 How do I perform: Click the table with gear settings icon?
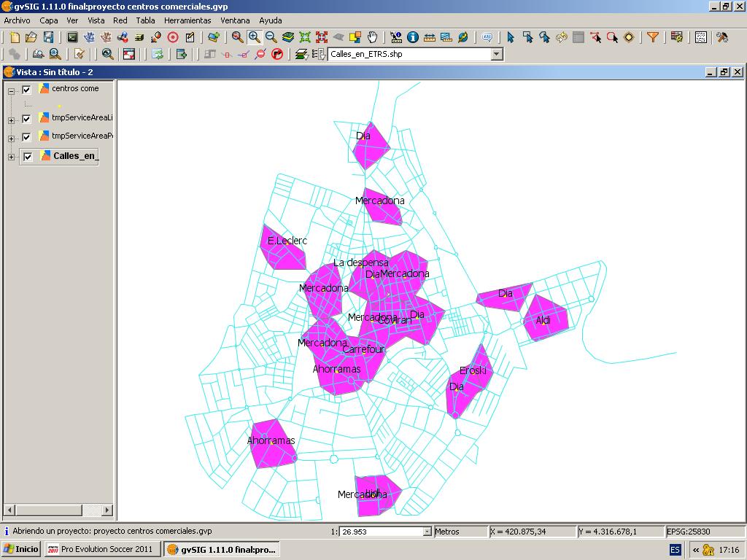point(676,37)
